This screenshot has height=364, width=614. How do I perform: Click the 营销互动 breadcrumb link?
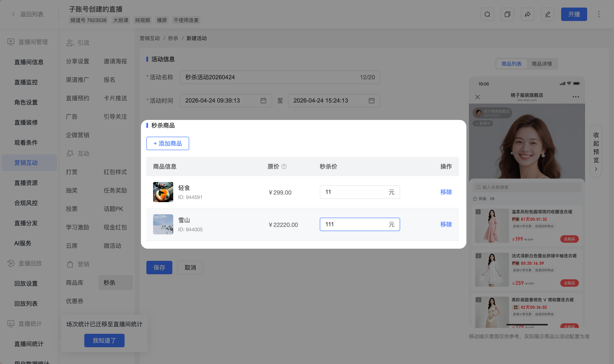click(150, 38)
